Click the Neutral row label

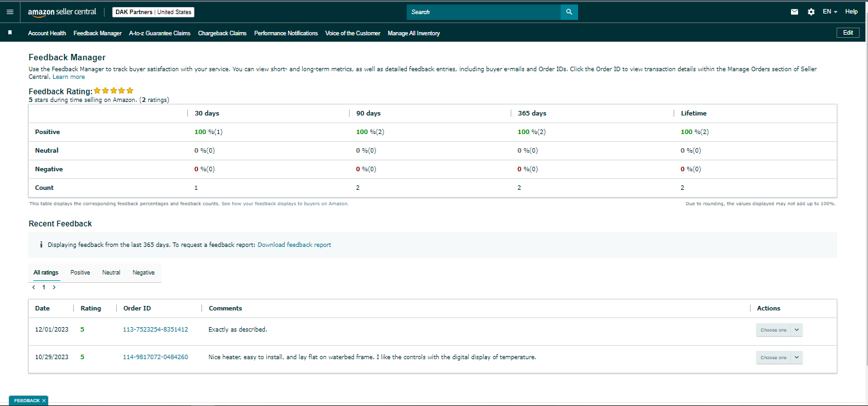[x=47, y=151]
